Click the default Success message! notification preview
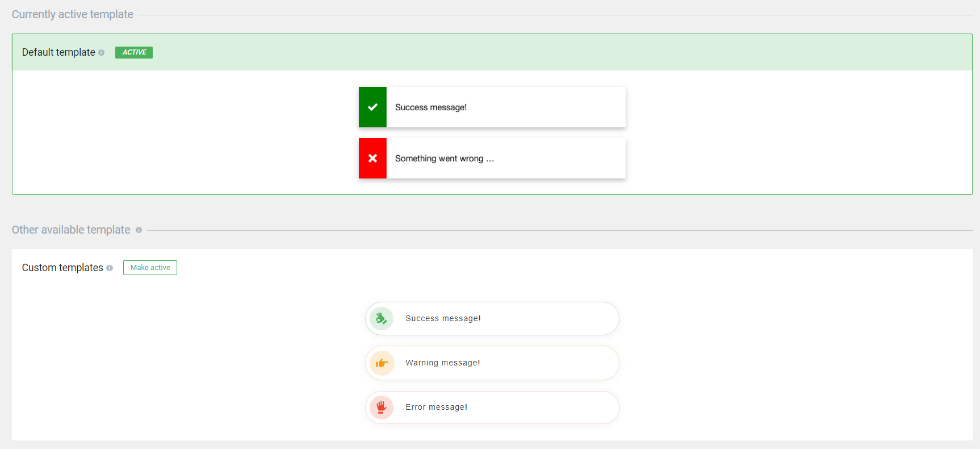 tap(492, 107)
